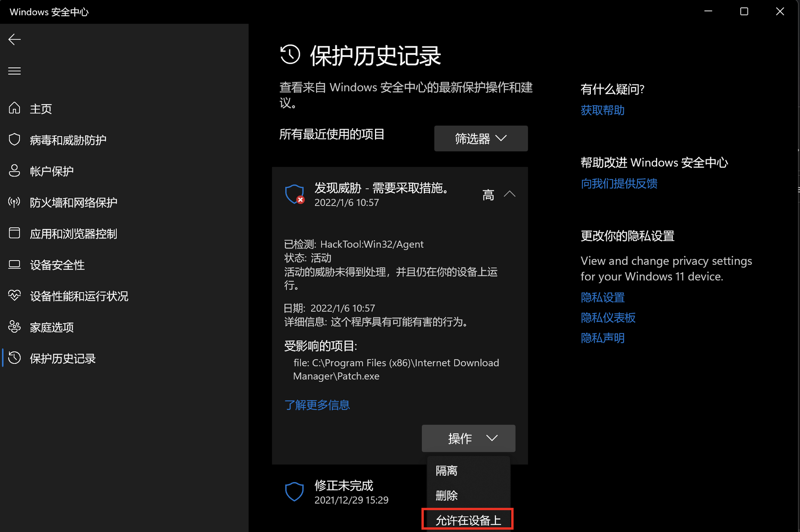
Task: Click the 获取帮助 link
Action: [x=602, y=110]
